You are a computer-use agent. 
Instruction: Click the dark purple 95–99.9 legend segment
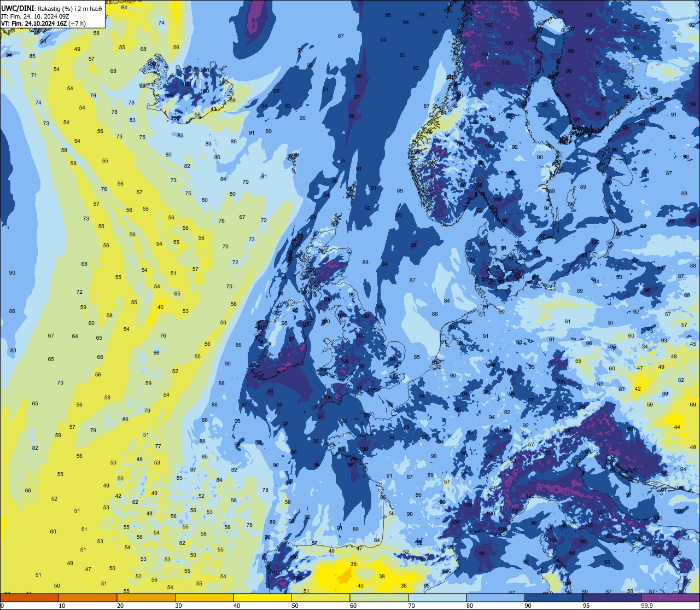click(612, 598)
